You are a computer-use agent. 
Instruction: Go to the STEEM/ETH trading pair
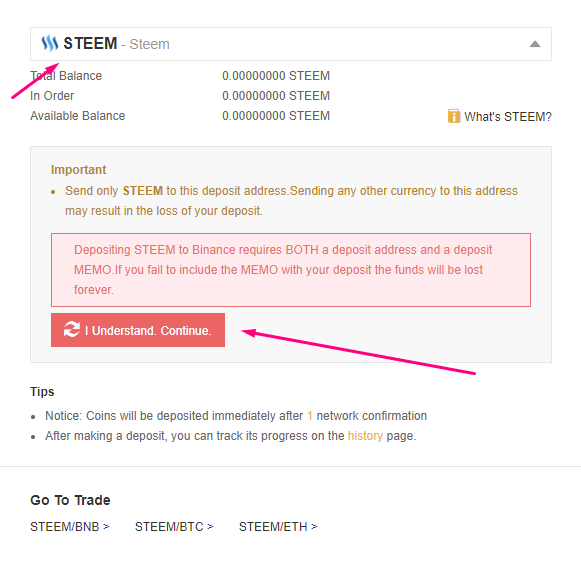(x=278, y=526)
